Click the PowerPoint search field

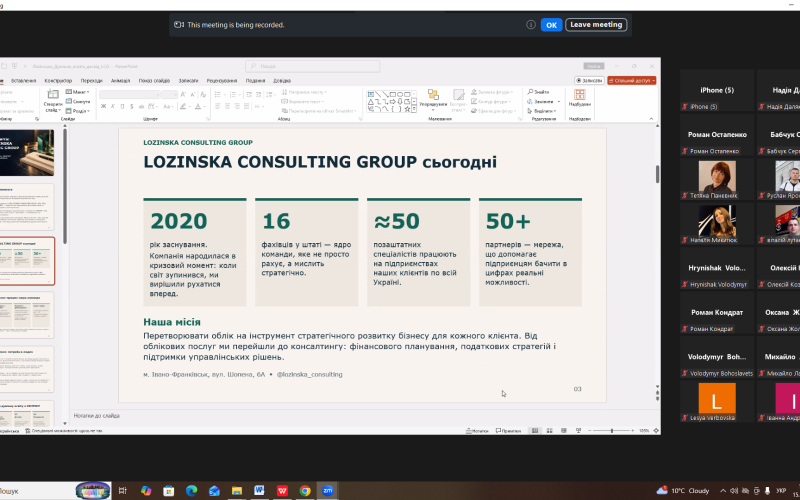point(312,66)
